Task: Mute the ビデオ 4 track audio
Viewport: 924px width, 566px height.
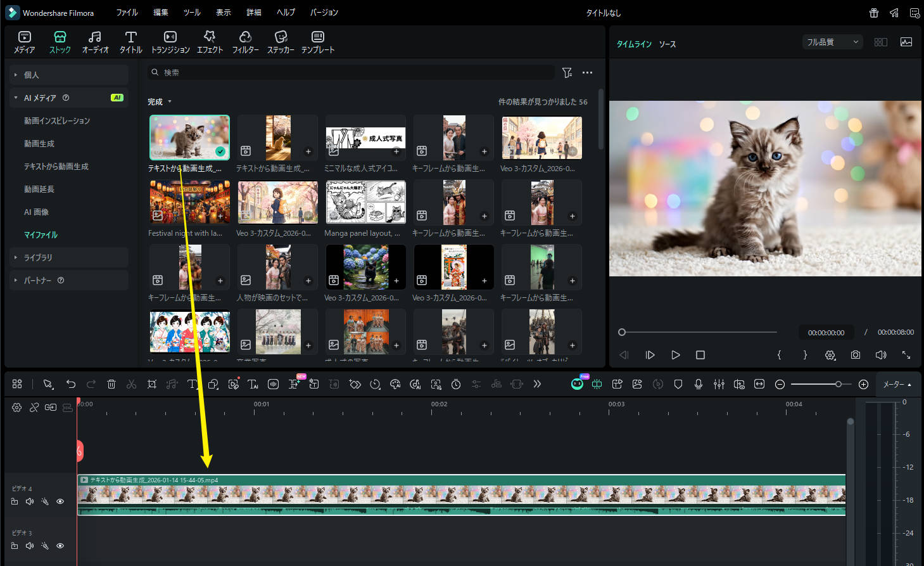Action: pos(30,501)
